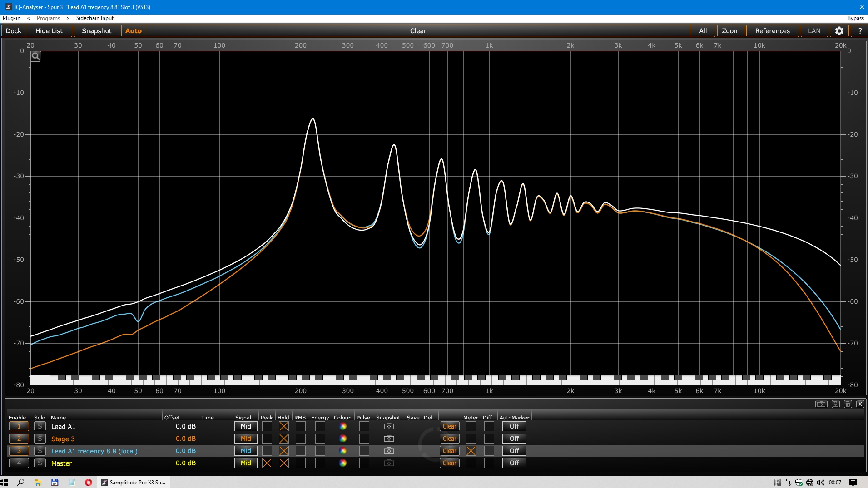Click the References button

click(772, 31)
